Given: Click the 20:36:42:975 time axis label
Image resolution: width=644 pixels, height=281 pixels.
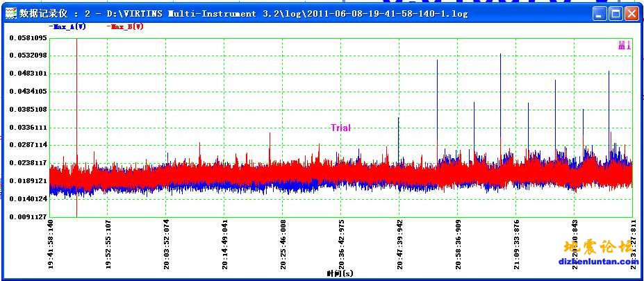Looking at the screenshot, I should pos(341,245).
